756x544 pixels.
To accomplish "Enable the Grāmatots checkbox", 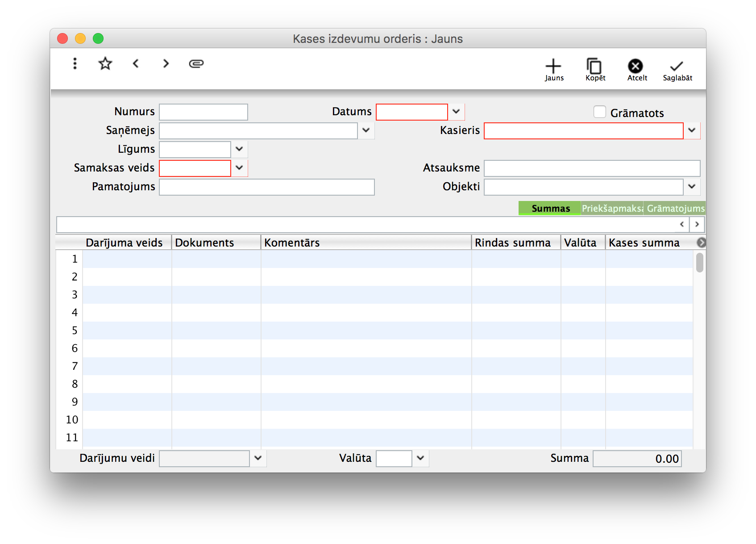I will coord(600,112).
